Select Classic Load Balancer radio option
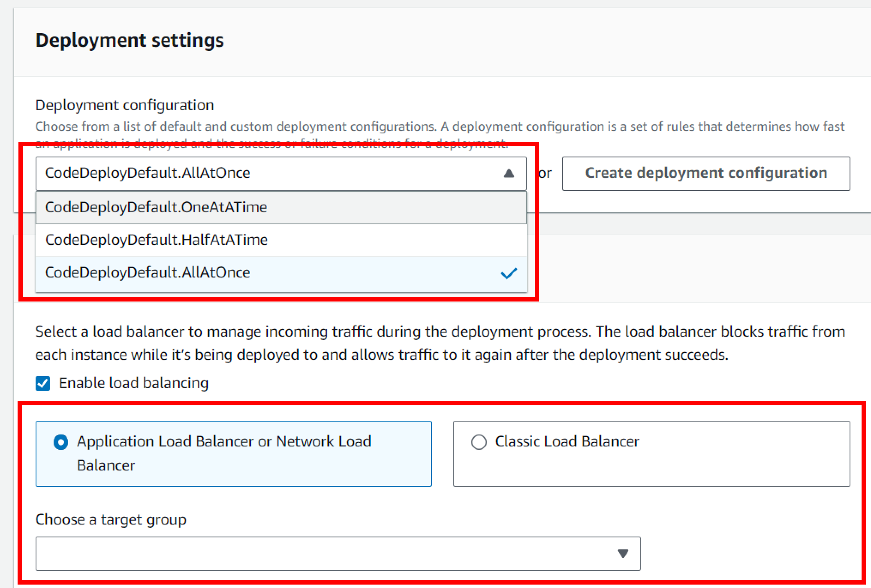This screenshot has height=588, width=871. [479, 442]
